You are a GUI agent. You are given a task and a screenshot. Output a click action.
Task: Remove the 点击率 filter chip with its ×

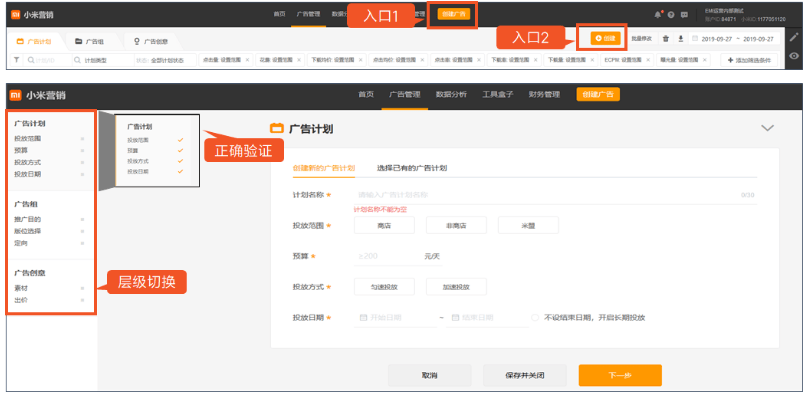[x=479, y=60]
